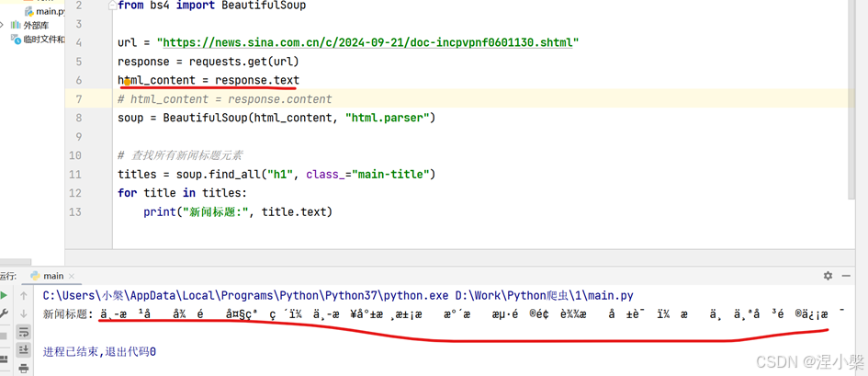Toggle soft-wrap in the run console

24,332
